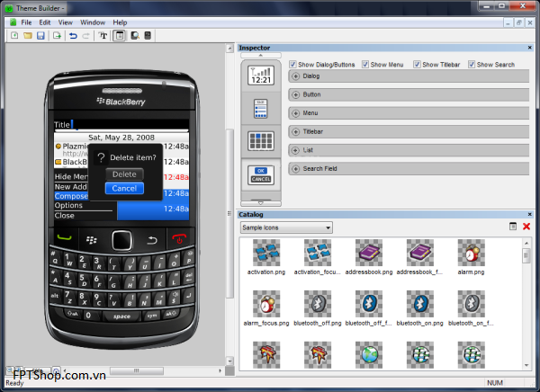Expand the Titlebar section

pyautogui.click(x=295, y=132)
